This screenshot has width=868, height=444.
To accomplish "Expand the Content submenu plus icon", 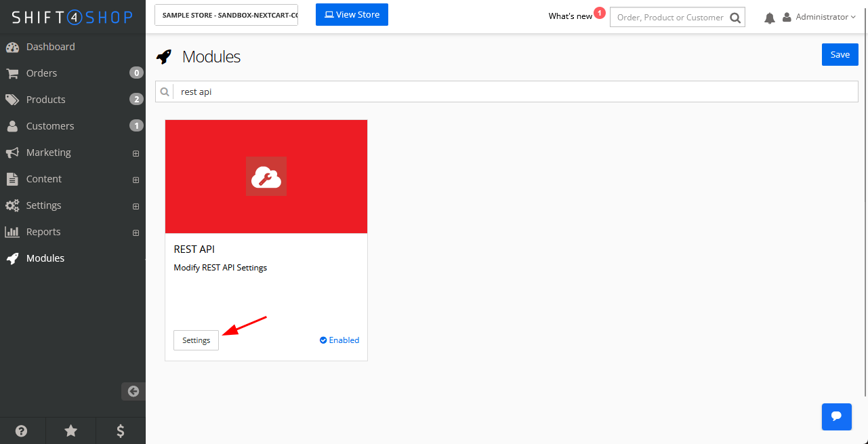I will (136, 180).
